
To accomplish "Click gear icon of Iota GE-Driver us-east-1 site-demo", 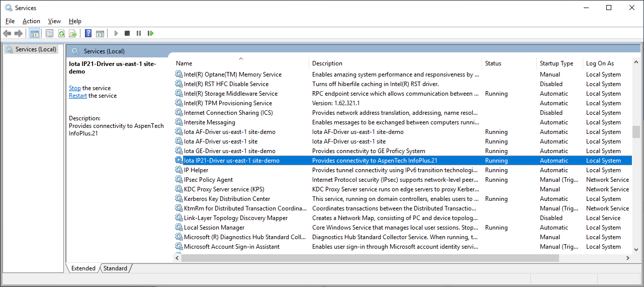I will (x=178, y=151).
